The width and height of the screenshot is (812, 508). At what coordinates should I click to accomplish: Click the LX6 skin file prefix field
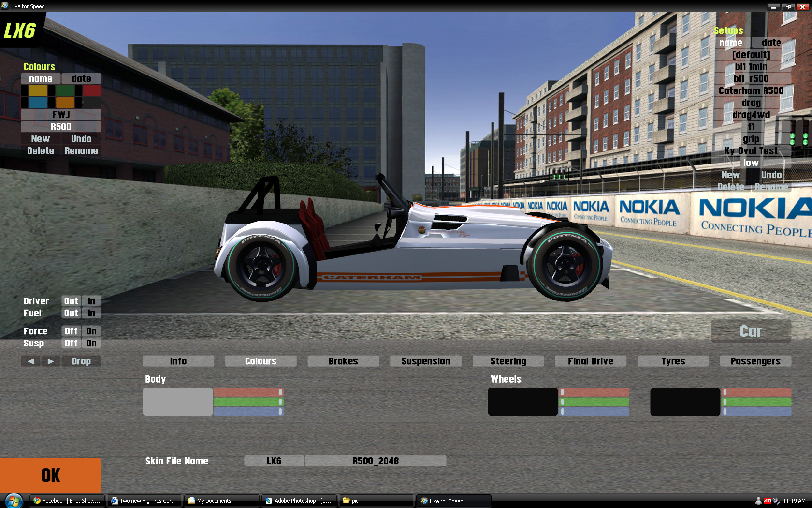click(x=274, y=461)
